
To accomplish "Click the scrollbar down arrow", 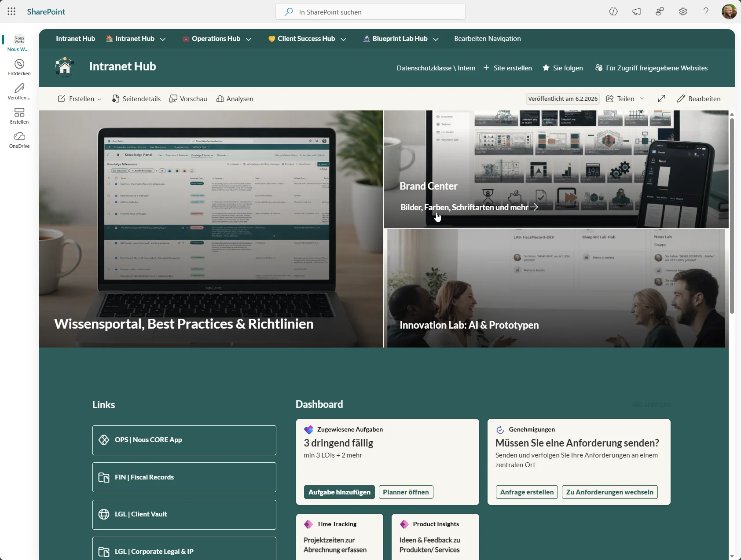I will point(732,556).
